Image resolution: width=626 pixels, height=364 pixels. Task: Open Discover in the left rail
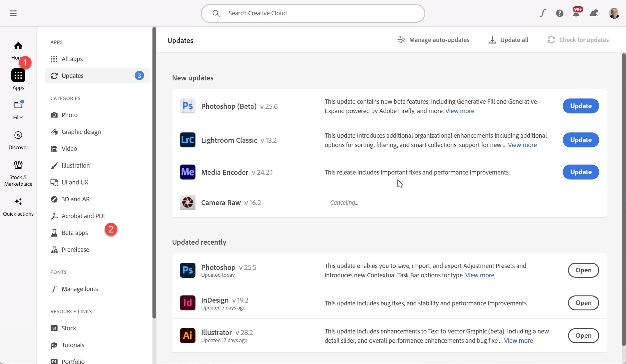[18, 140]
